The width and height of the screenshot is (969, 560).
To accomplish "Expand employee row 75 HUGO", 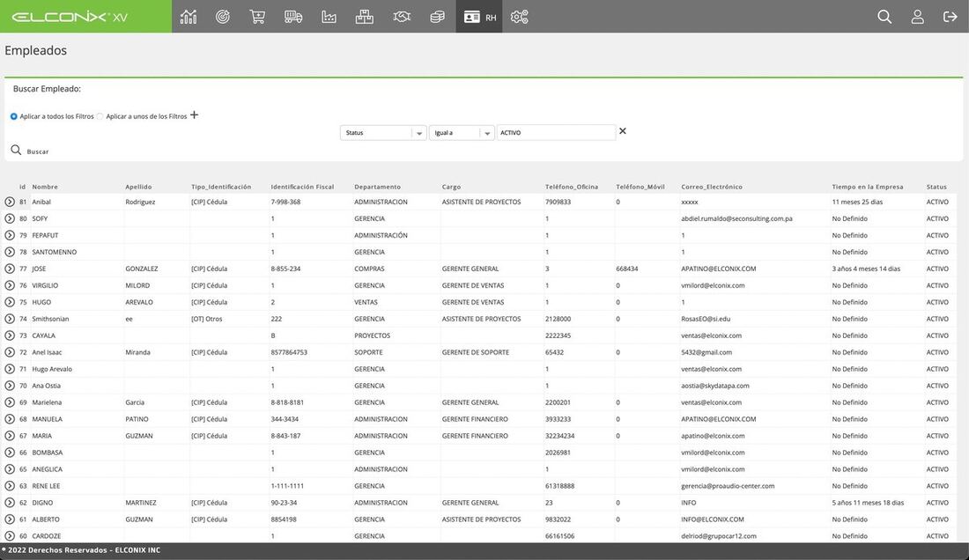I will tap(10, 302).
